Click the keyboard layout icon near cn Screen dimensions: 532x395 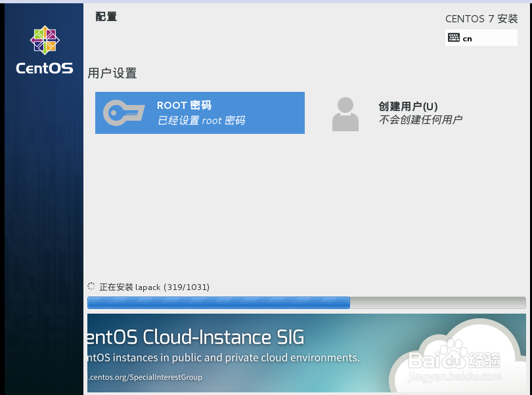coord(454,37)
